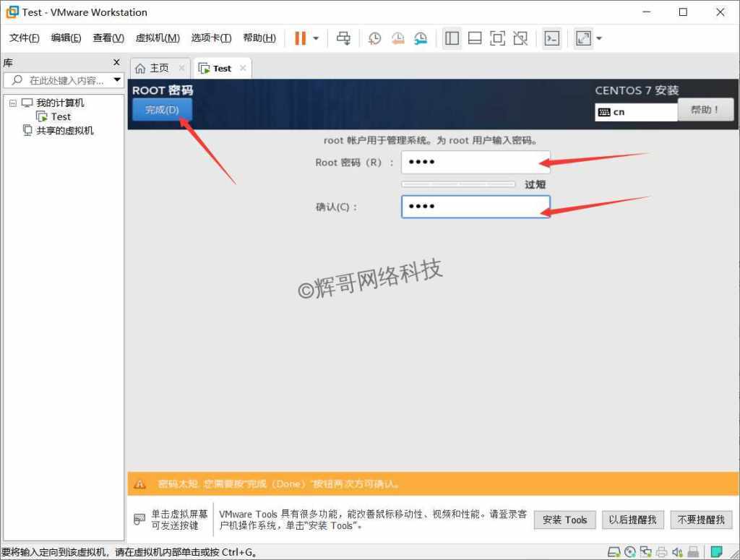The image size is (740, 560).
Task: Click the warning triangle icon in orange bar
Action: coord(139,484)
